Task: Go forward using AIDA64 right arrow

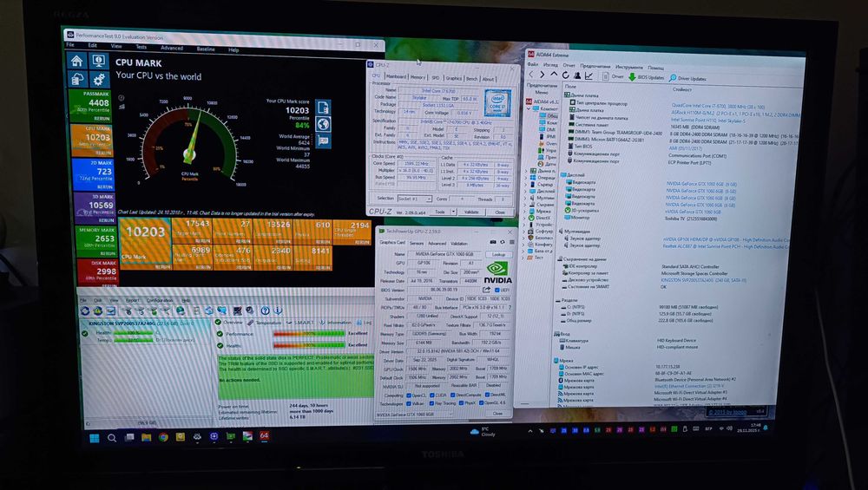Action: point(543,75)
